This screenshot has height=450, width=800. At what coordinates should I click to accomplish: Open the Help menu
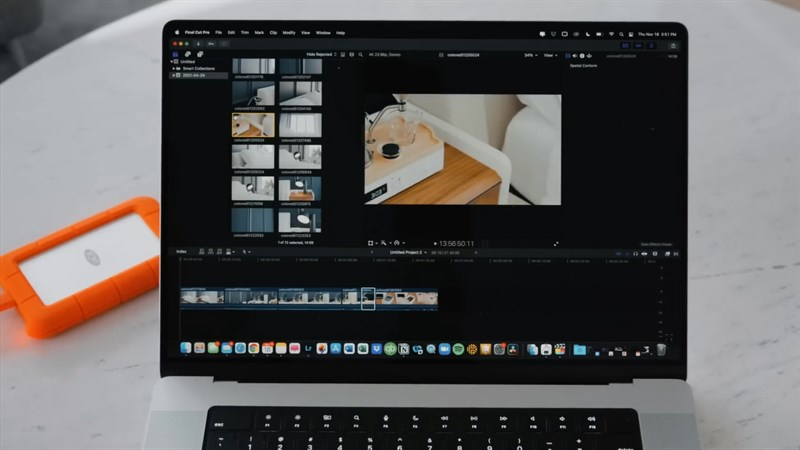click(x=340, y=33)
